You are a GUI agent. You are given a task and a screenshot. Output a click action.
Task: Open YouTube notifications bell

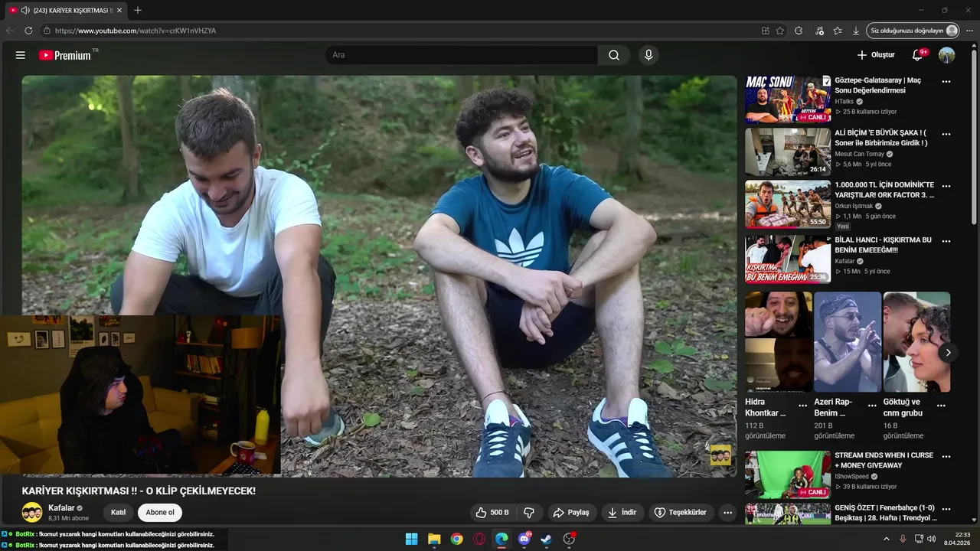click(918, 55)
